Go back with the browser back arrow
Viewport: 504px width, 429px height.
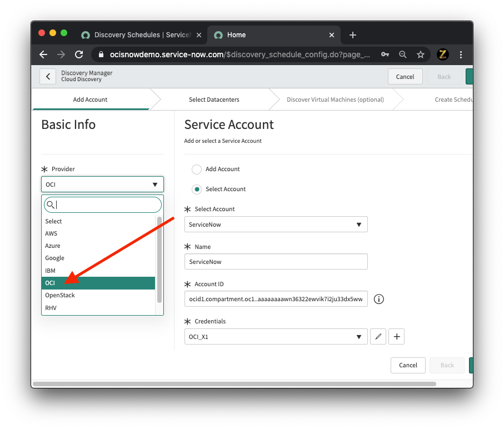click(x=43, y=54)
